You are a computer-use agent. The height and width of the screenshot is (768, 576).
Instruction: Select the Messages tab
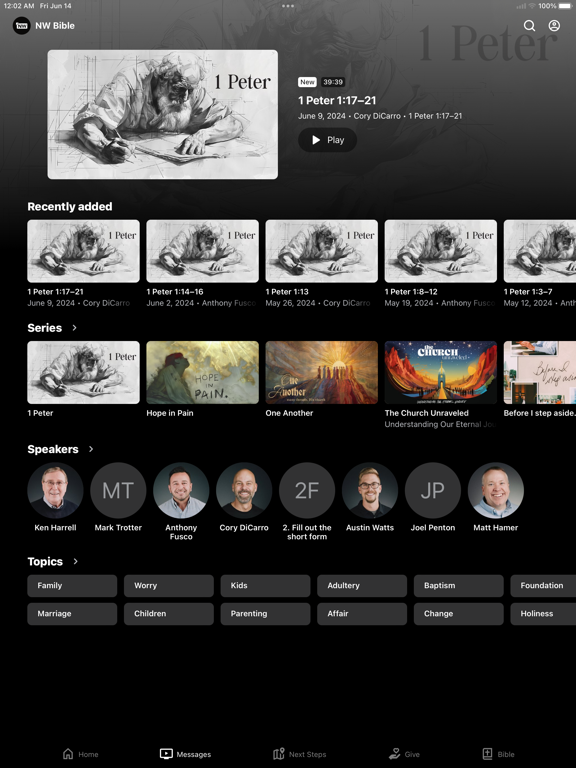pyautogui.click(x=186, y=754)
